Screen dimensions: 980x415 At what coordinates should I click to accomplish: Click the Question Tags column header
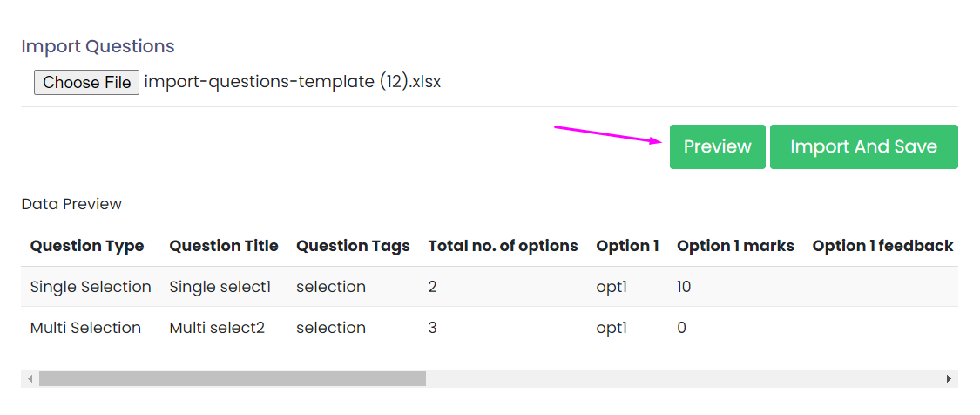point(353,246)
